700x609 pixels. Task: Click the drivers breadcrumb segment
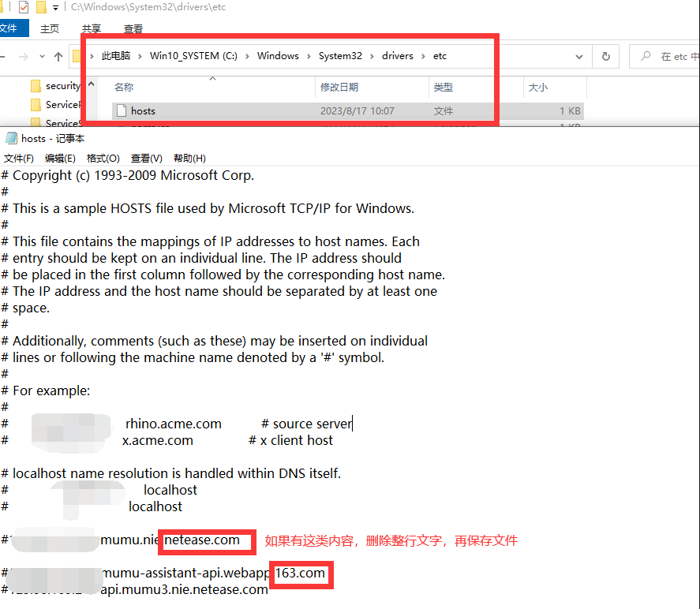pyautogui.click(x=397, y=56)
